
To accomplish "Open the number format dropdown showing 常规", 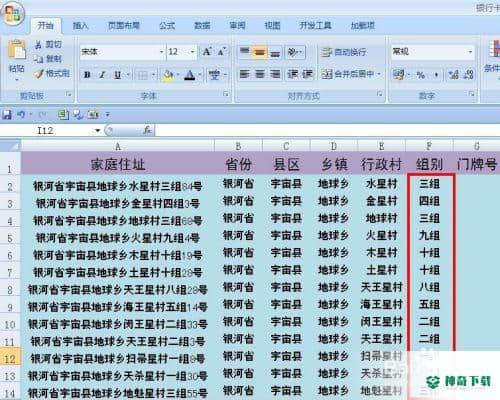I will [433, 52].
